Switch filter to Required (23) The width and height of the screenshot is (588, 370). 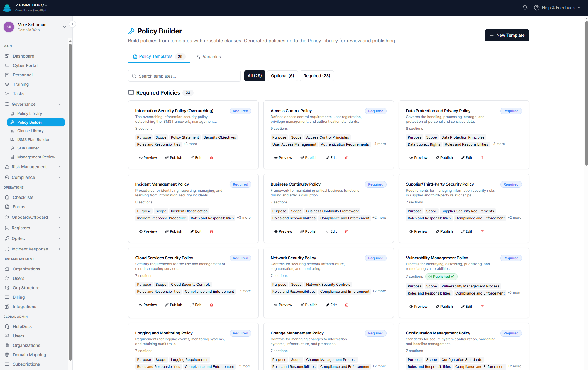point(317,75)
